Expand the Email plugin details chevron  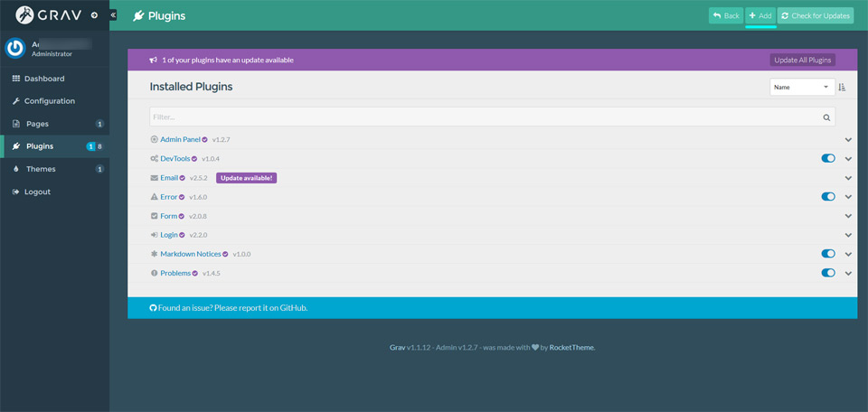(x=849, y=178)
